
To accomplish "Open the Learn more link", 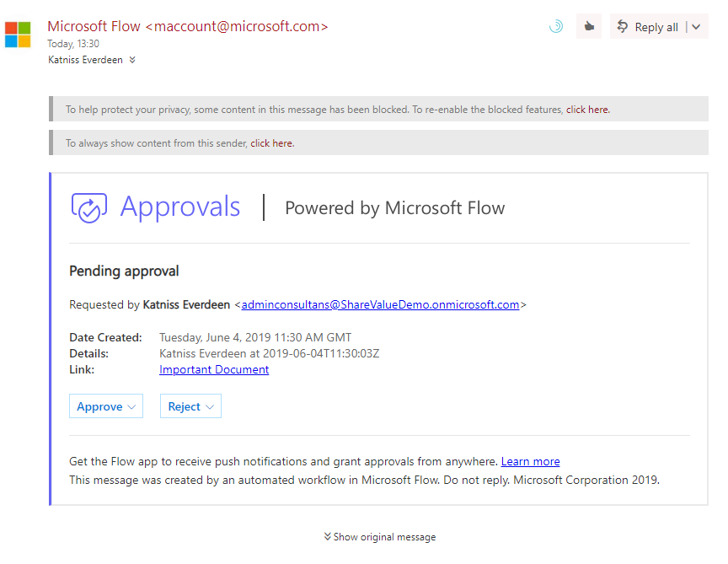I will (530, 461).
